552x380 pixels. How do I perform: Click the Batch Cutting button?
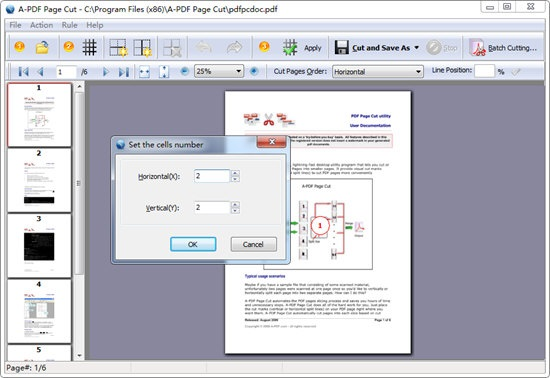tap(504, 48)
